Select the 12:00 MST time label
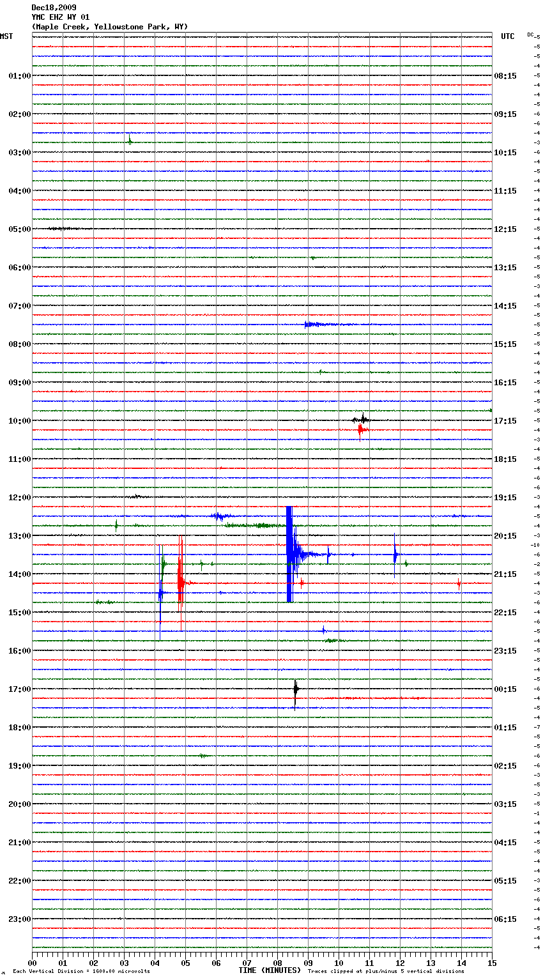The width and height of the screenshot is (543, 980). pyautogui.click(x=19, y=498)
